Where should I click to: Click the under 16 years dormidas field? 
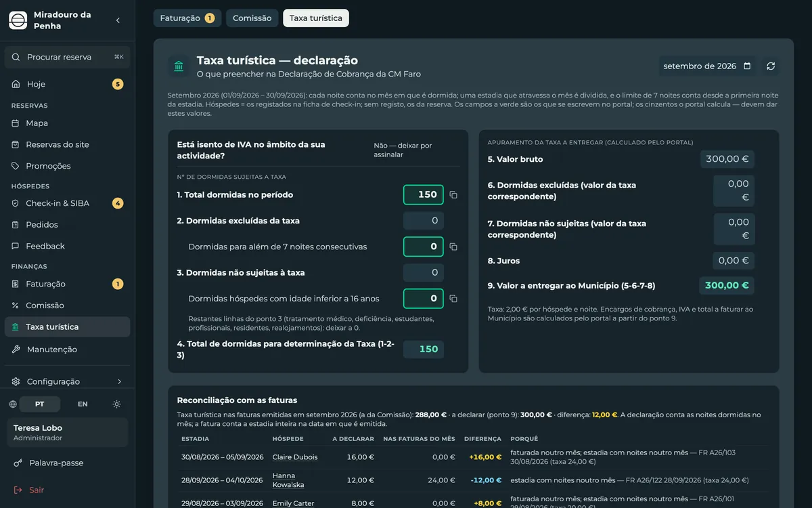[424, 299]
